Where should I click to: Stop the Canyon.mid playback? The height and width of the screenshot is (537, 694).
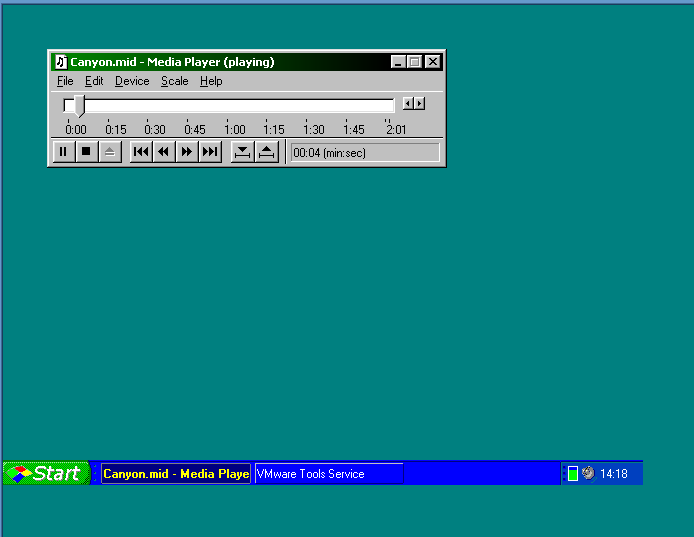[86, 152]
